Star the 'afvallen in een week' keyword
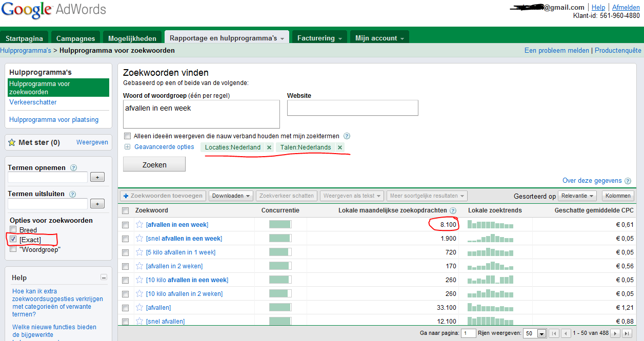The image size is (644, 341). tap(138, 224)
